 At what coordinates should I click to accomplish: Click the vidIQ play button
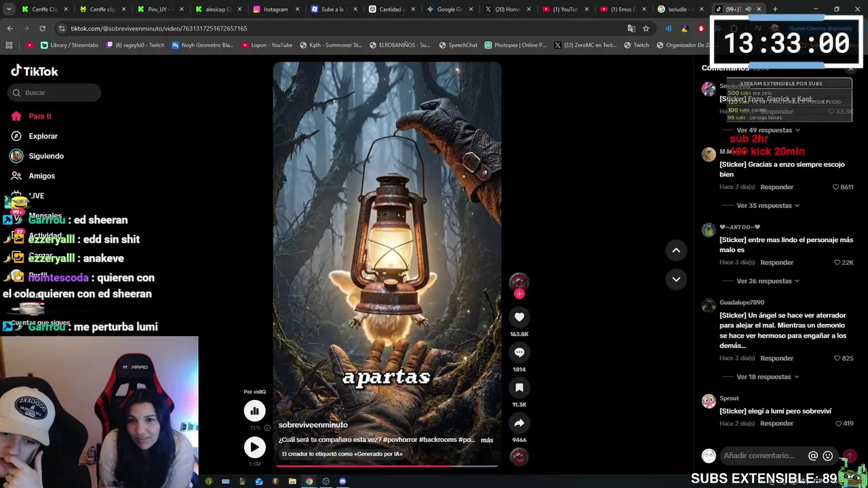[x=255, y=447]
